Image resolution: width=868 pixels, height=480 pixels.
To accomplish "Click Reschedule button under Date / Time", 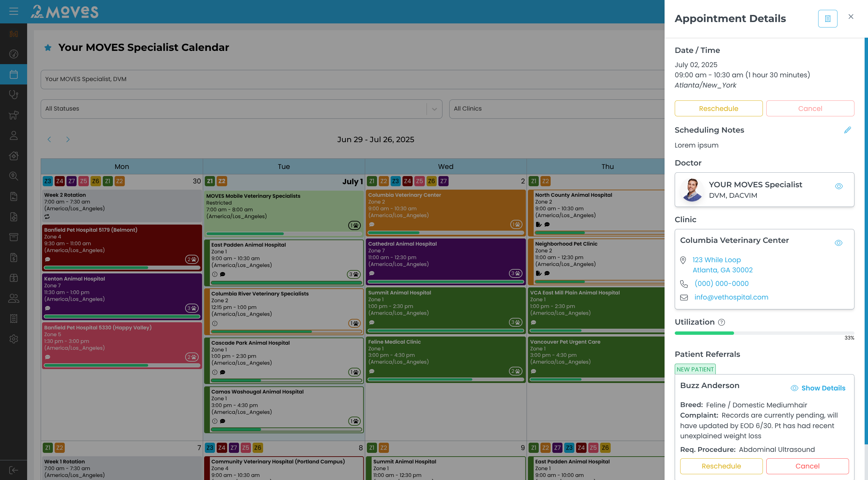I will 718,109.
